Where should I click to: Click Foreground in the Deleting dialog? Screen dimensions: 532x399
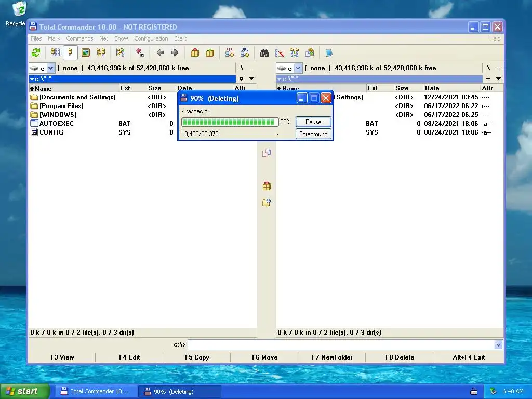coord(313,134)
